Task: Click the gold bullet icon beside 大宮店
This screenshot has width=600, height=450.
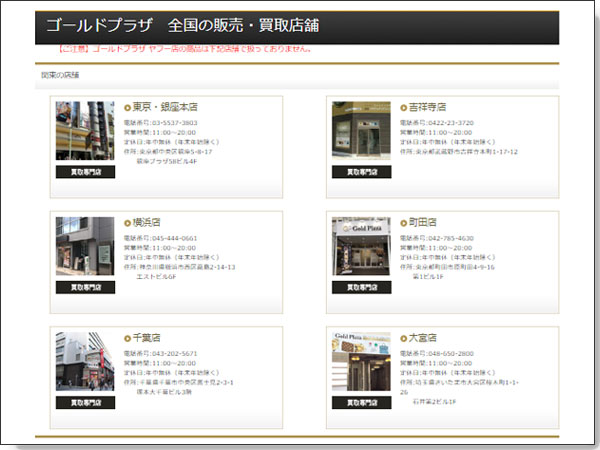Action: (403, 339)
